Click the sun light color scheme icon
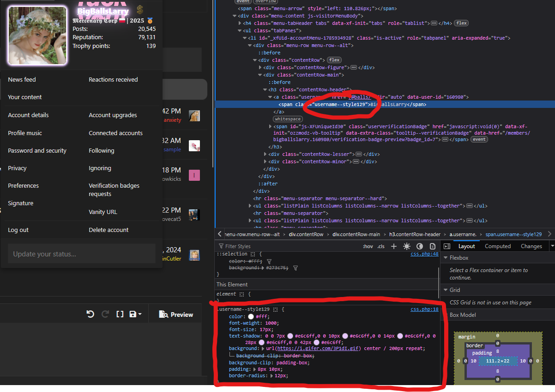Viewport: 555px width, 392px height. 407,246
